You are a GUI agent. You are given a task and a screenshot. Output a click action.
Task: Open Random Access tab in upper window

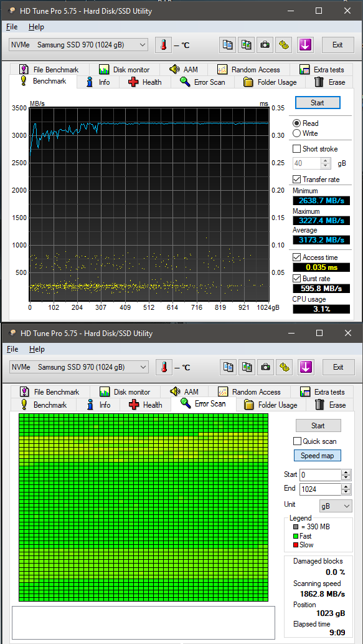(249, 69)
